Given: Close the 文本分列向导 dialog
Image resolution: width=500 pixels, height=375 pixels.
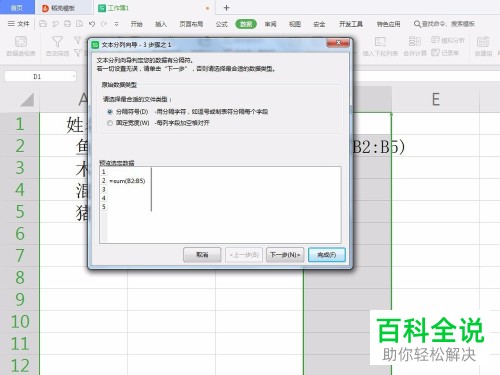Looking at the screenshot, I should click(338, 43).
